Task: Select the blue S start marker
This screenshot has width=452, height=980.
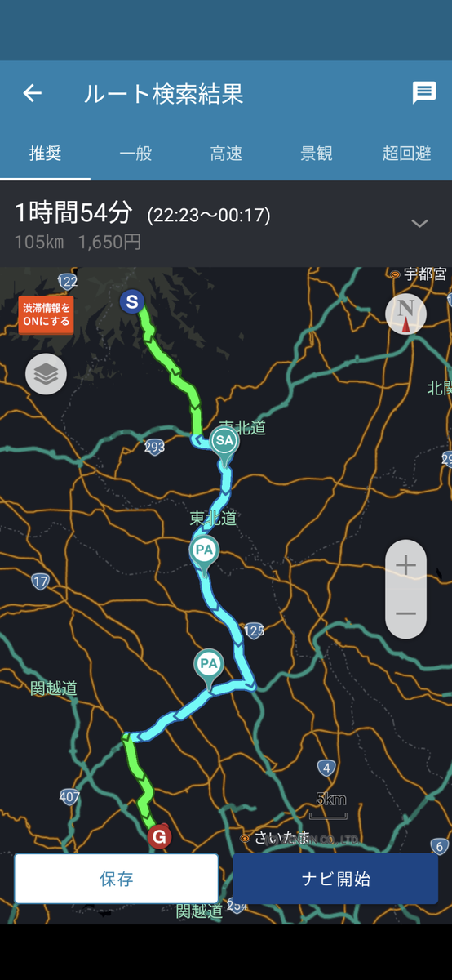Action: coord(131,302)
